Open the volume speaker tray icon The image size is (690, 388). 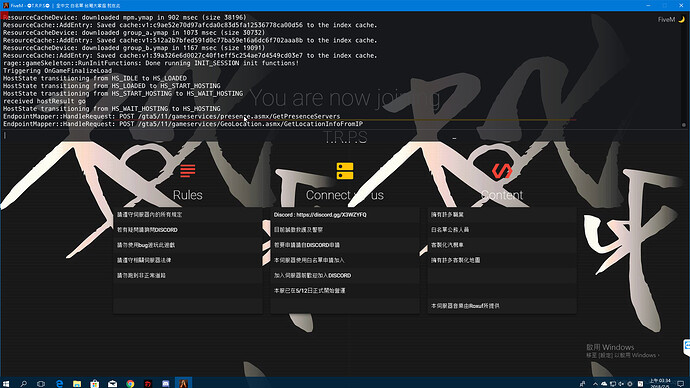[x=621, y=384]
